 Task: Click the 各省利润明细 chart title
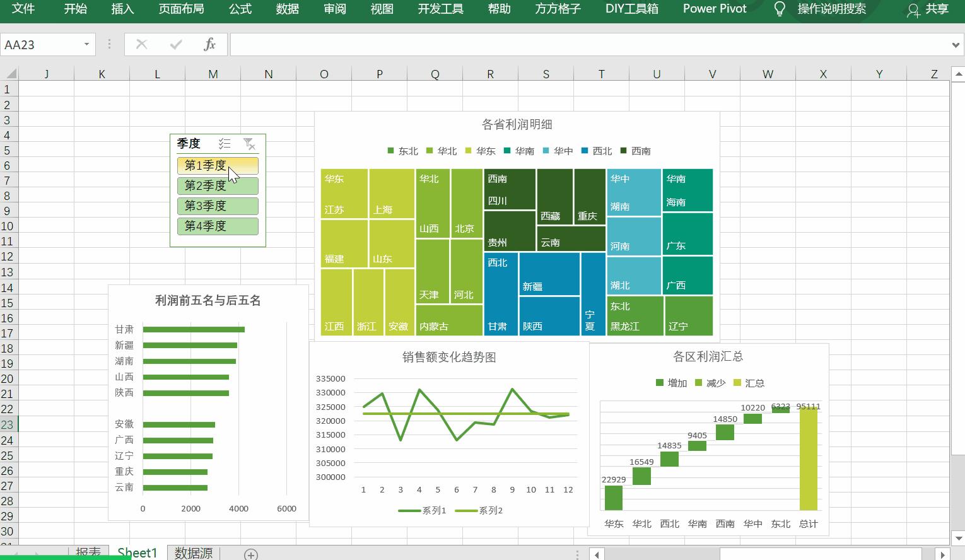point(517,124)
